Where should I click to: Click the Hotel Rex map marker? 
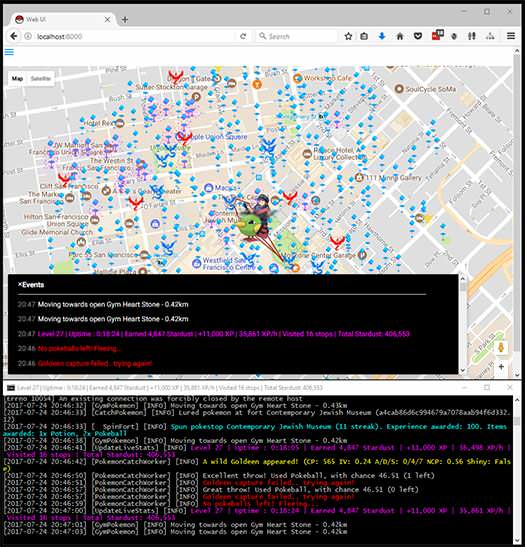click(x=120, y=123)
